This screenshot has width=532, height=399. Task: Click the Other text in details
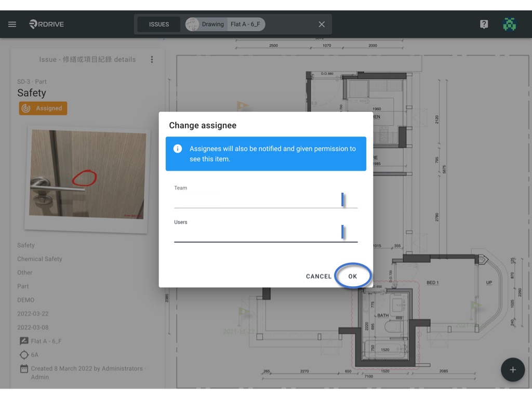(x=25, y=272)
